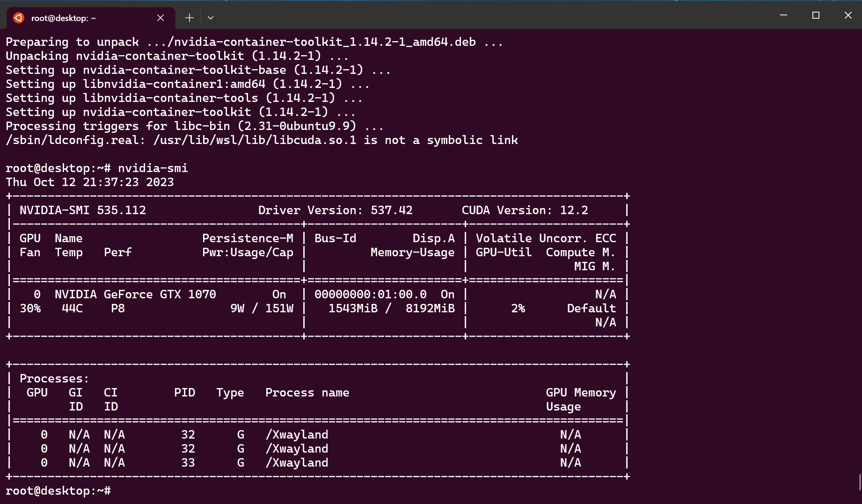Click the nvidia-smi command text
Image resolution: width=862 pixels, height=504 pixels.
tap(153, 168)
